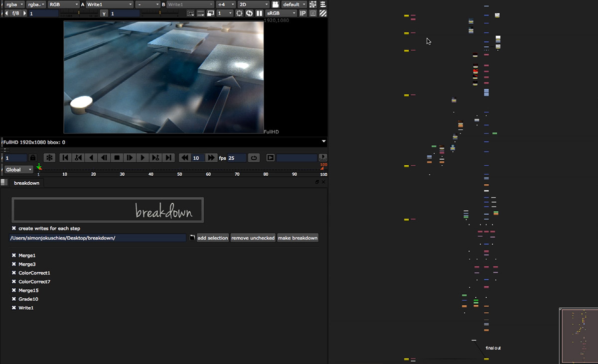Screen dimensions: 598x364
Task: Click the frame lock padlock icon
Action: click(33, 158)
